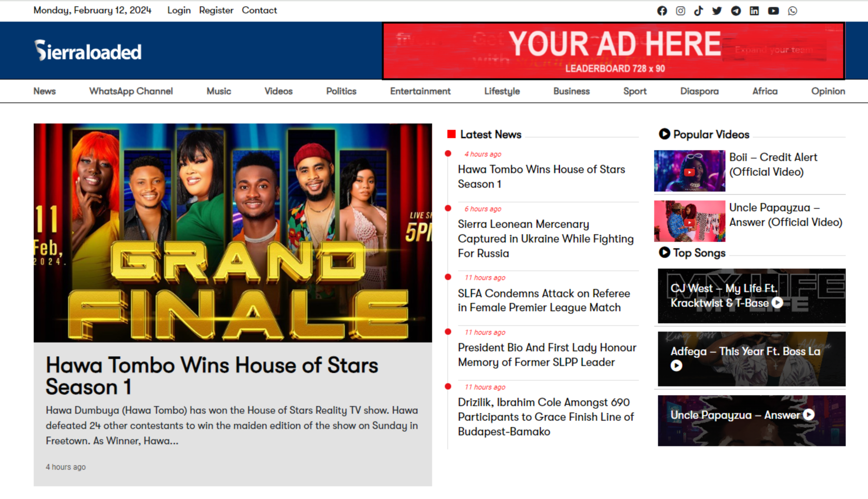Screen dimensions: 868x499
Task: Open the Business section
Action: 571,91
